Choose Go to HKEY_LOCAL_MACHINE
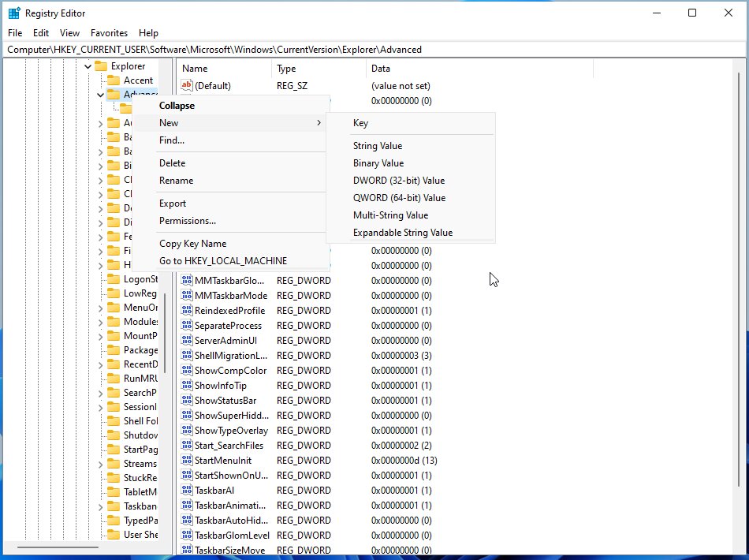Image resolution: width=749 pixels, height=560 pixels. [231, 260]
